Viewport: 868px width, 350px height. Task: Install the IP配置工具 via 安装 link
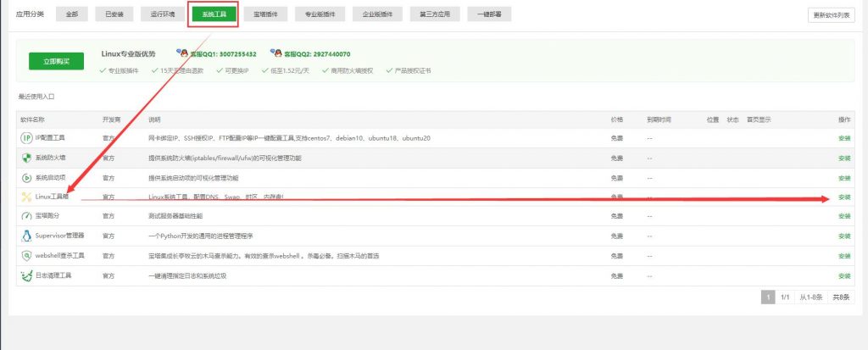click(844, 138)
